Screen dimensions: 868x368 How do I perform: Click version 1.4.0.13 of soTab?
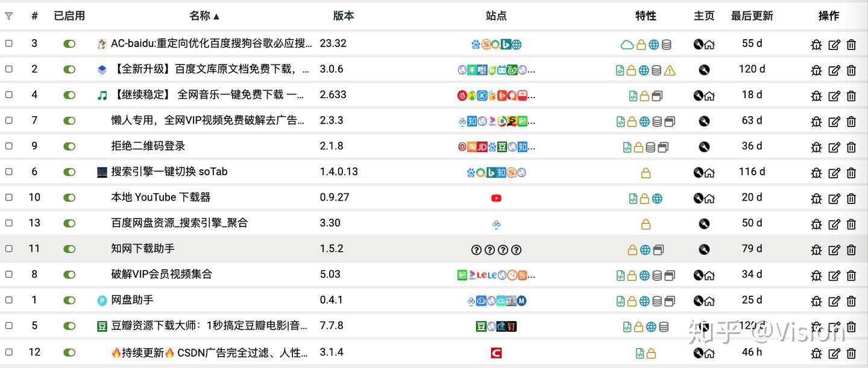coord(339,172)
